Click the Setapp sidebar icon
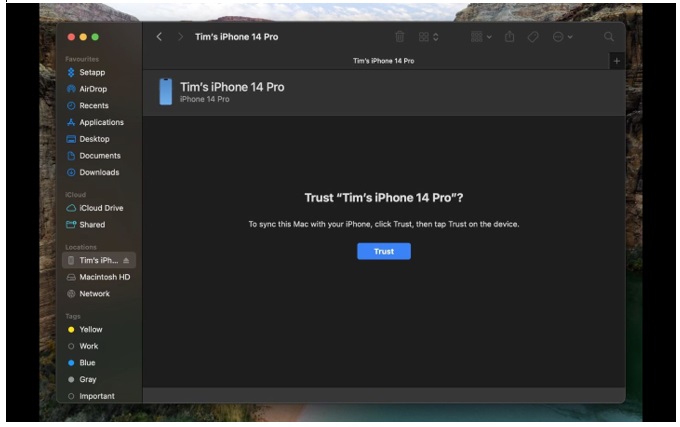The width and height of the screenshot is (680, 427). click(x=71, y=72)
